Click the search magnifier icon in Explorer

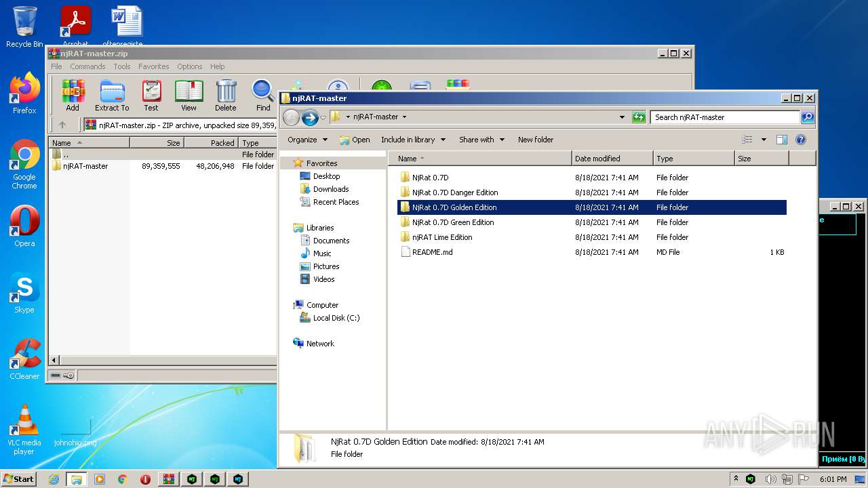[x=808, y=117]
